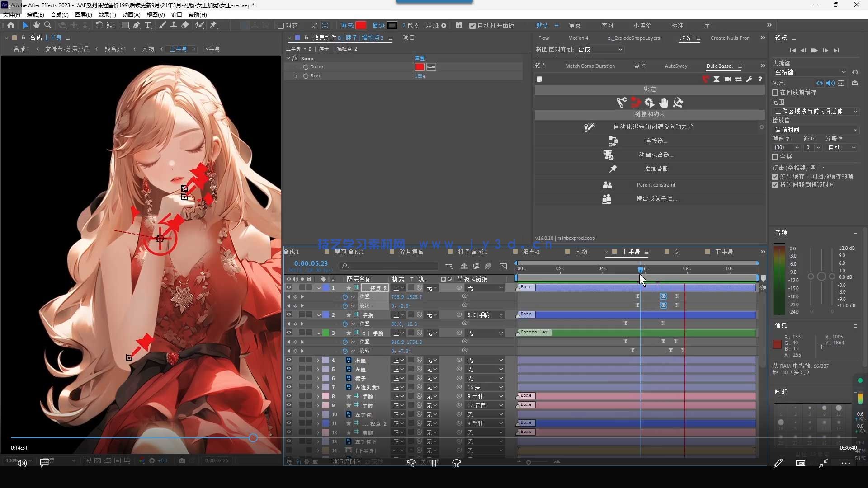
Task: Click Duik add bones pin icon
Action: tap(613, 169)
